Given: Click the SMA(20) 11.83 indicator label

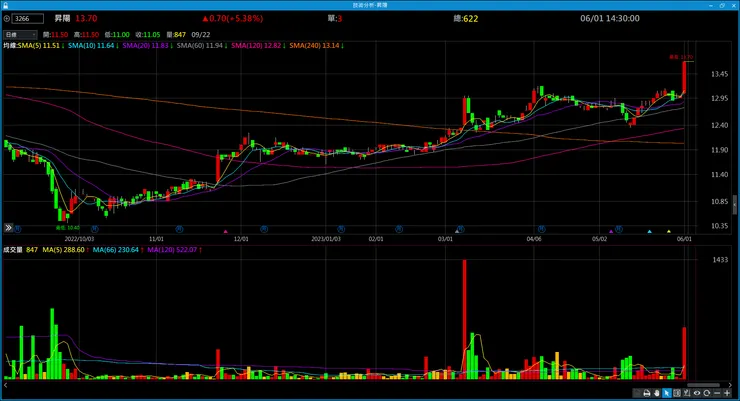Looking at the screenshot, I should pyautogui.click(x=145, y=46).
